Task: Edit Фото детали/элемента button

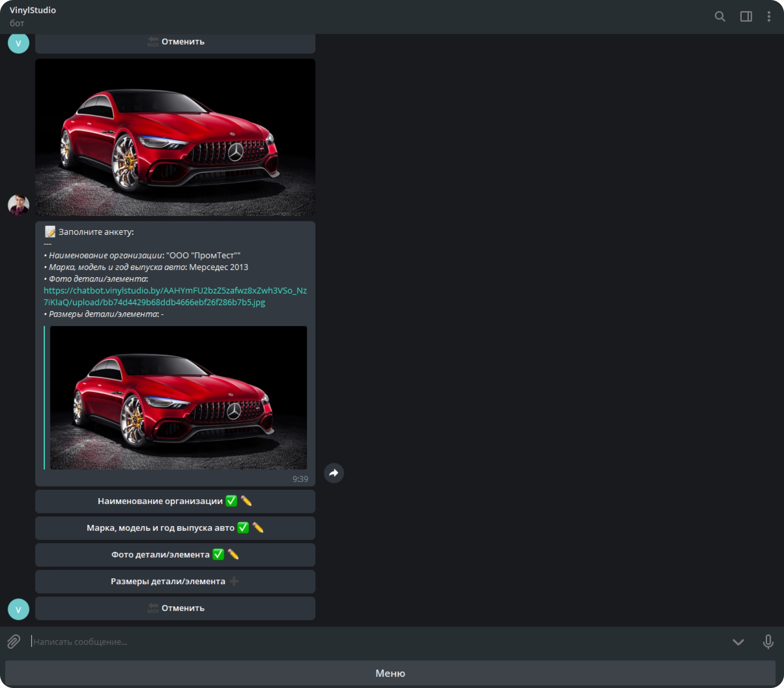Action: [x=175, y=555]
